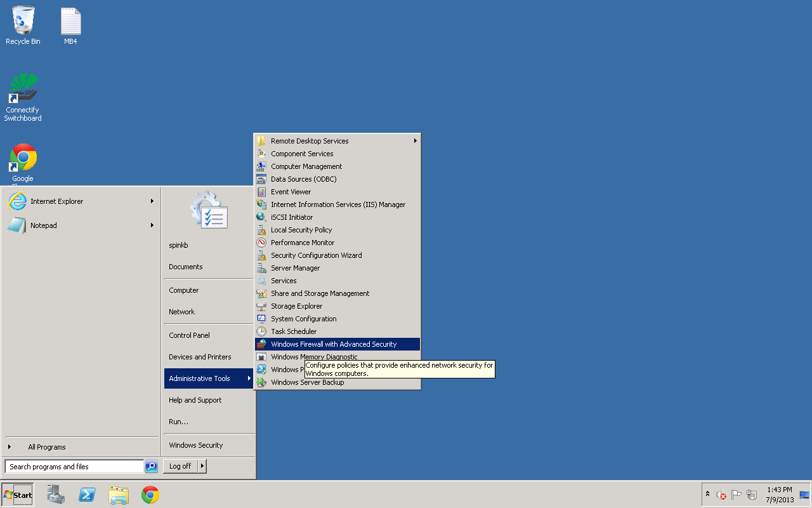Click the Internet Explorer icon in Start menu

coord(17,201)
